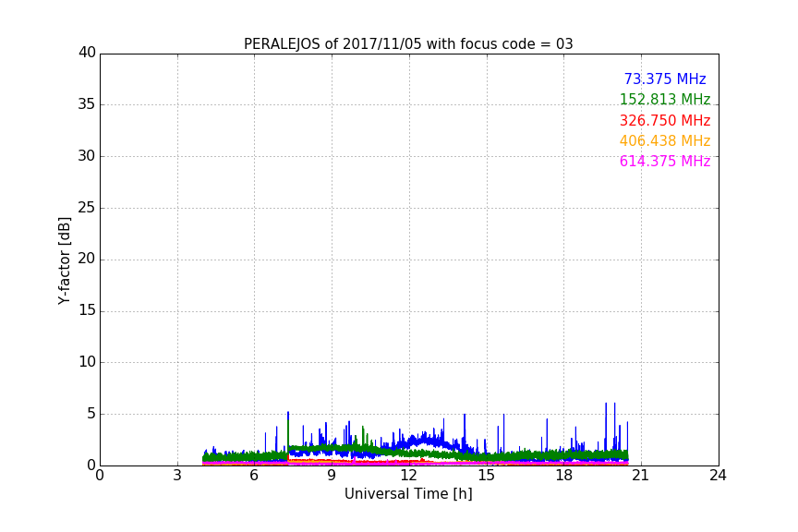This screenshot has width=798, height=532.
Task: Click the x-axis tick label 18
Action: pos(564,476)
